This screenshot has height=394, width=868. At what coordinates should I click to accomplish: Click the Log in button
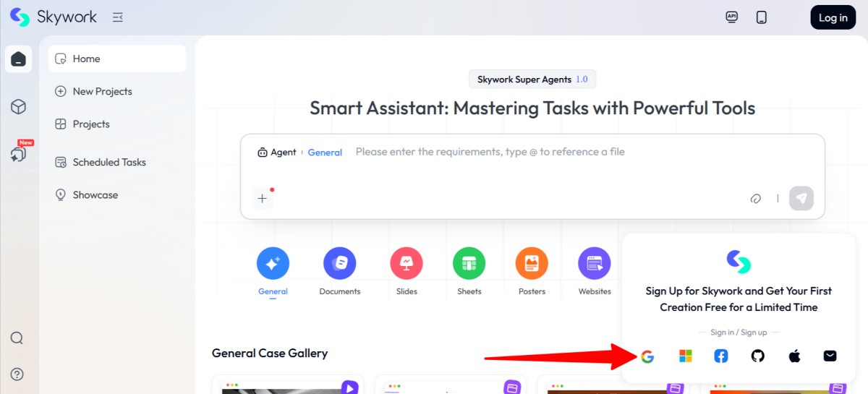tap(833, 18)
